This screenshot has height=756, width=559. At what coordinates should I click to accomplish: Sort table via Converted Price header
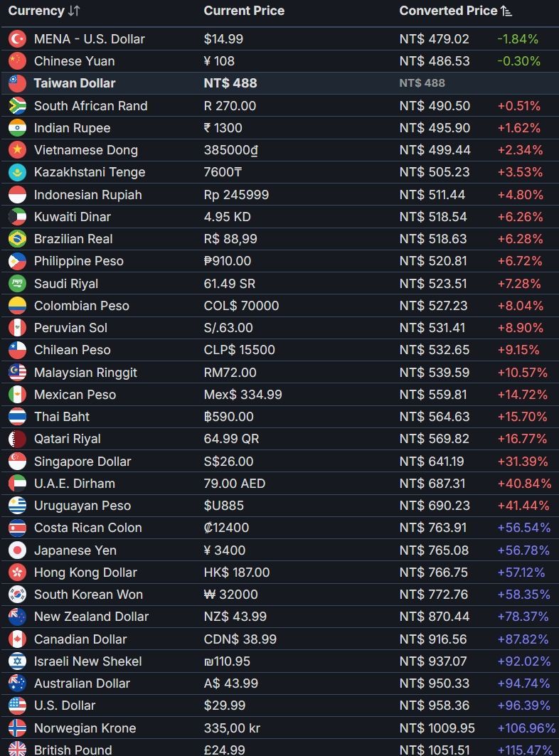coord(448,11)
